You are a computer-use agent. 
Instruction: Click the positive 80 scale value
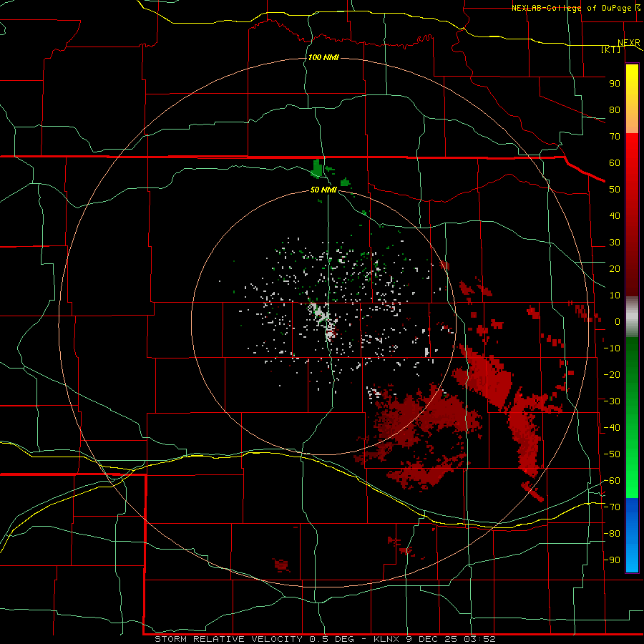coord(615,110)
